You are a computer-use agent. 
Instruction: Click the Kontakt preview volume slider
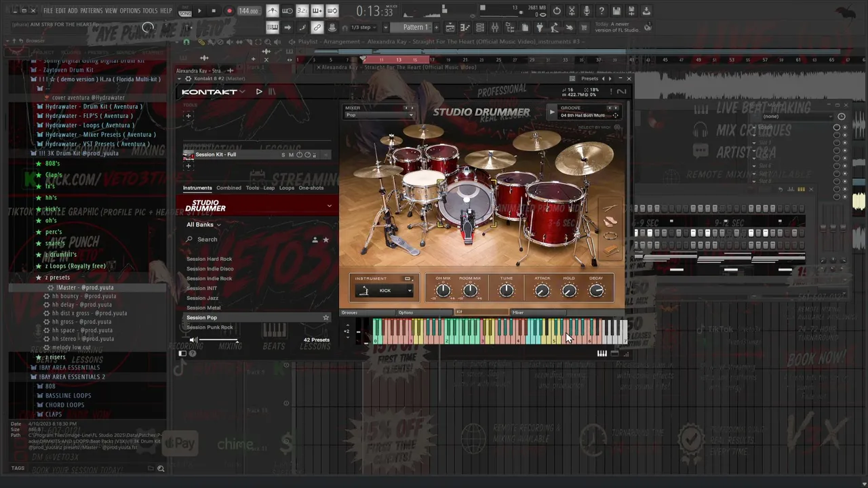pos(218,340)
